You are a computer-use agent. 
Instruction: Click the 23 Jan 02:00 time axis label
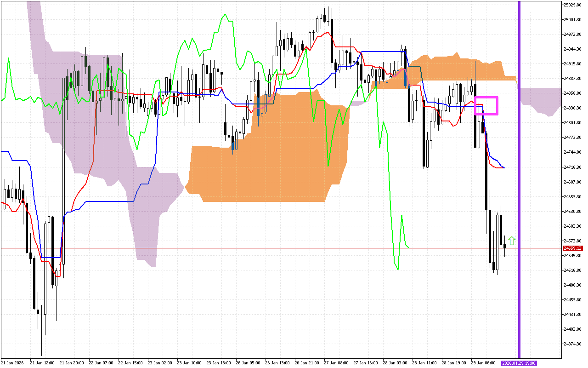[159, 363]
